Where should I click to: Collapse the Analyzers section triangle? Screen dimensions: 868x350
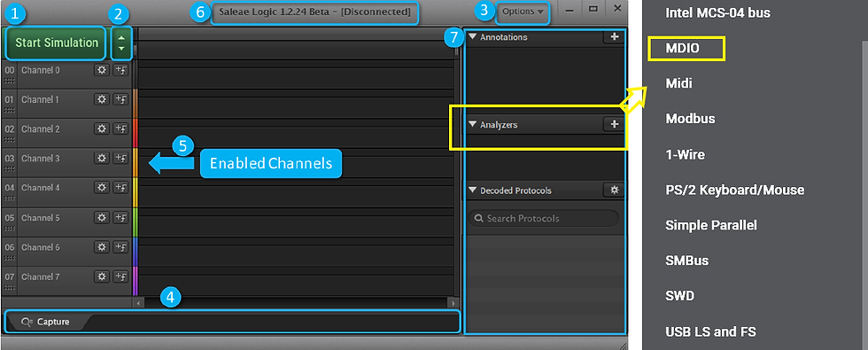click(472, 125)
